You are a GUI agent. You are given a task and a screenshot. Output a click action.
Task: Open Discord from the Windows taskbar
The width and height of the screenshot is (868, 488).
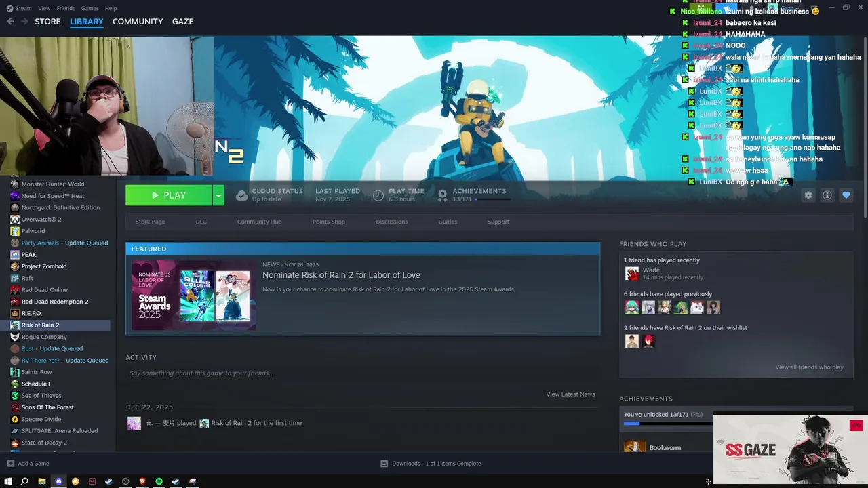click(58, 481)
